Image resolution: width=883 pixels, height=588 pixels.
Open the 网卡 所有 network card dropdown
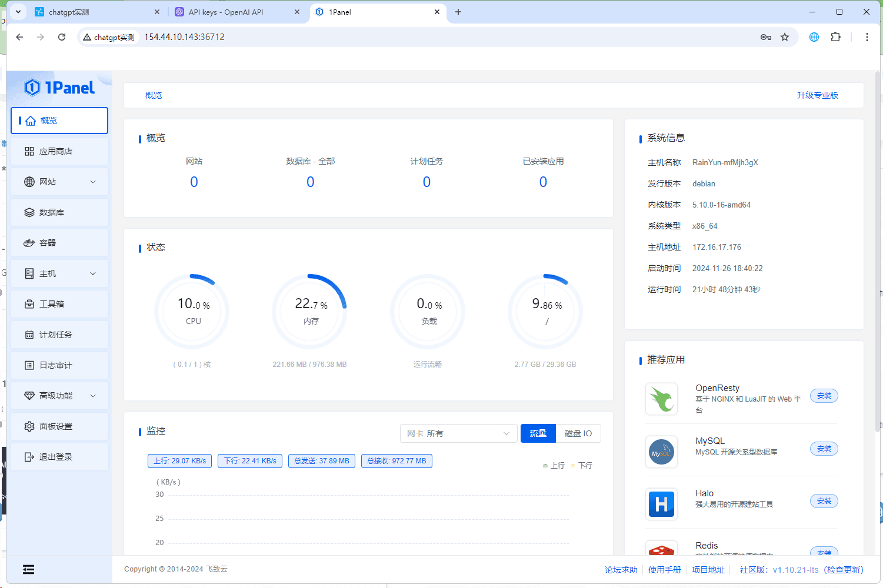tap(458, 433)
